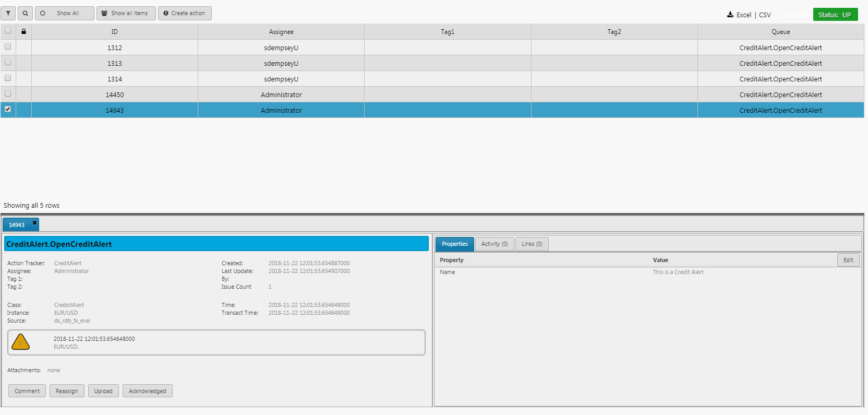868x415 pixels.
Task: Toggle the Show All radio circle
Action: (43, 13)
